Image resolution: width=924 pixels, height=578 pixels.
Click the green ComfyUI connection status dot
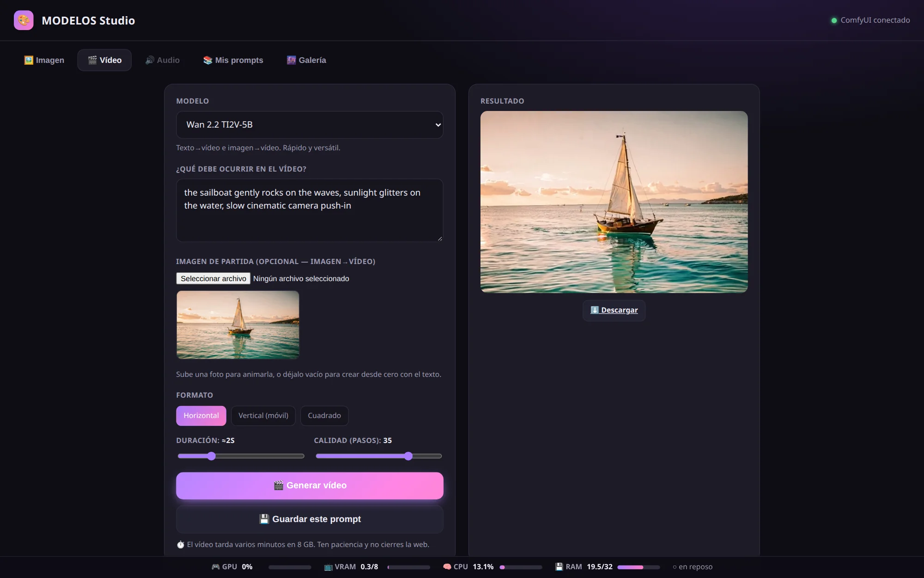[x=834, y=20]
